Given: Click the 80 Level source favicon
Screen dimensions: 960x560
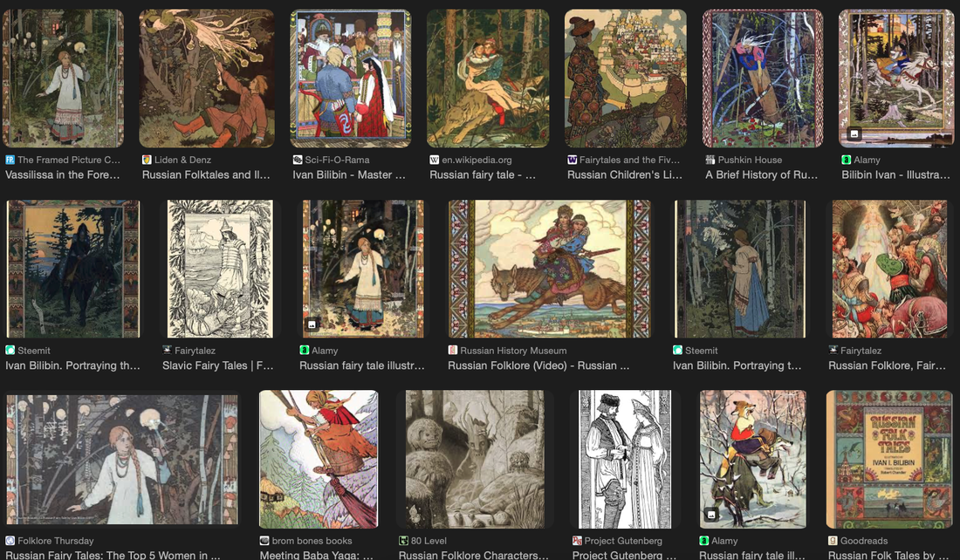Looking at the screenshot, I should [x=404, y=541].
